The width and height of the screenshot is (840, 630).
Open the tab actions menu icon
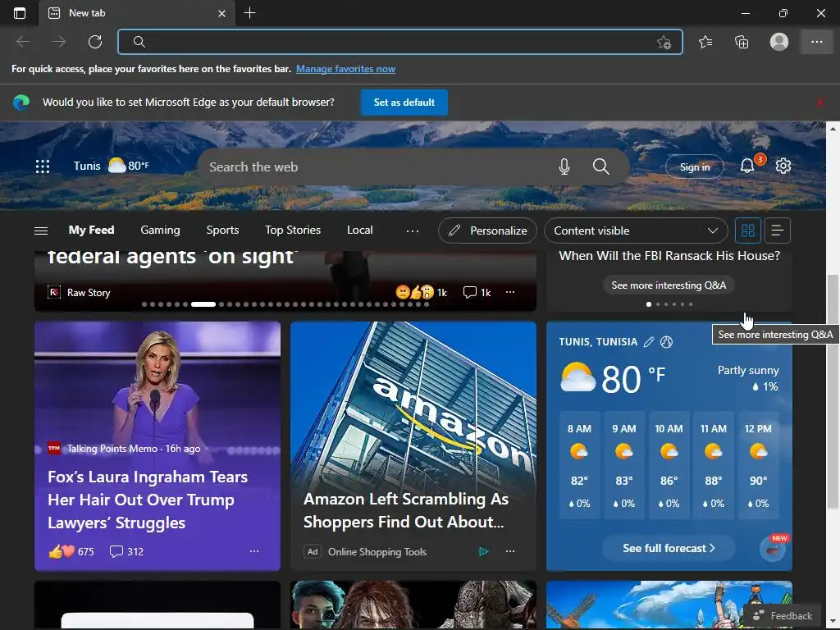(20, 13)
